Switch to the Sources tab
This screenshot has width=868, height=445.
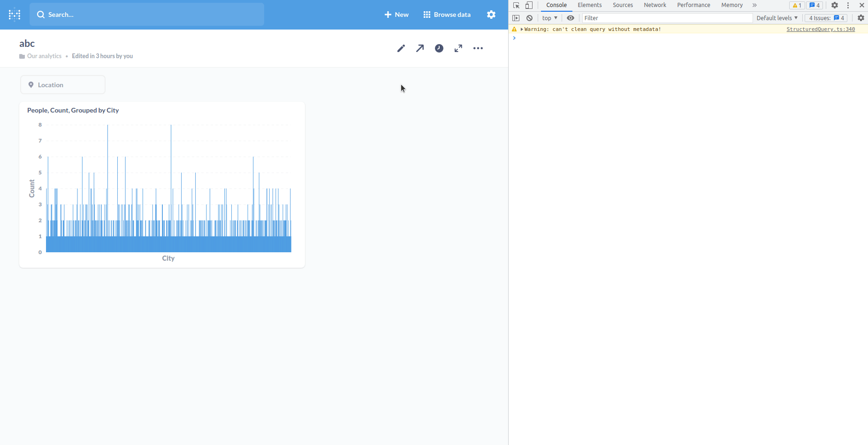click(x=622, y=5)
